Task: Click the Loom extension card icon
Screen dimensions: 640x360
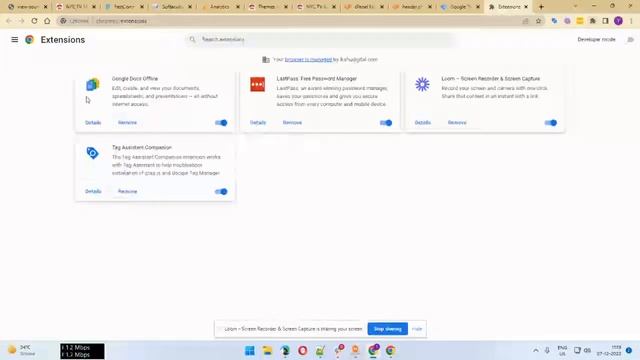Action: 422,84
